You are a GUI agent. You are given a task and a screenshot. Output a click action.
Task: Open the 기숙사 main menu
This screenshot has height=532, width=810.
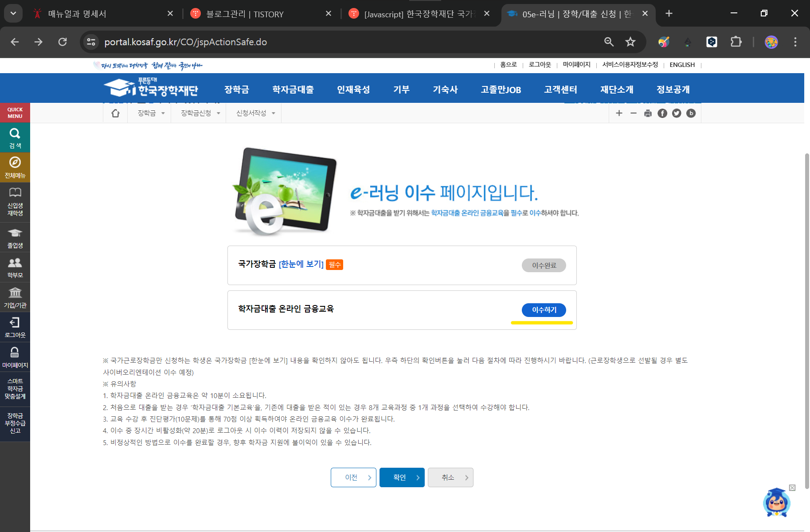pos(445,89)
